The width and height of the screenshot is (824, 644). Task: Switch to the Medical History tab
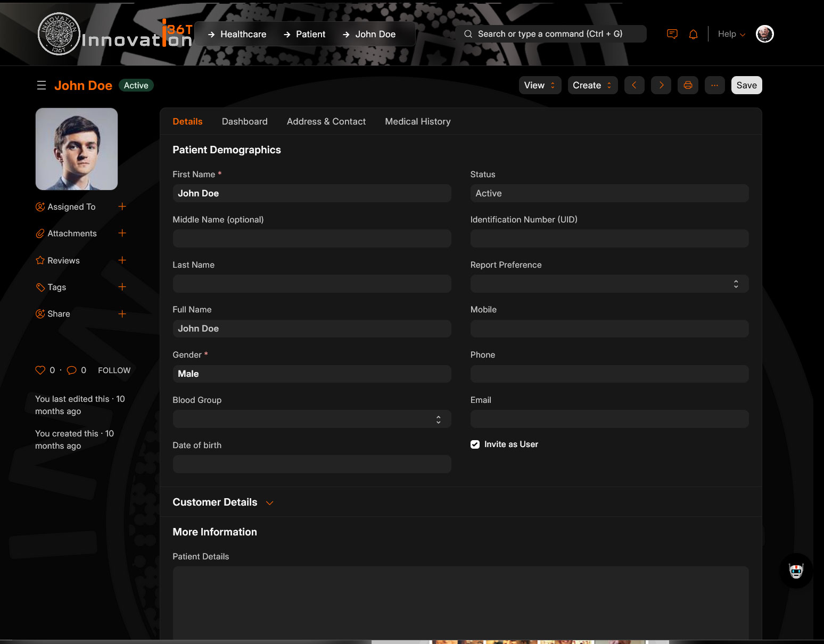pos(417,121)
